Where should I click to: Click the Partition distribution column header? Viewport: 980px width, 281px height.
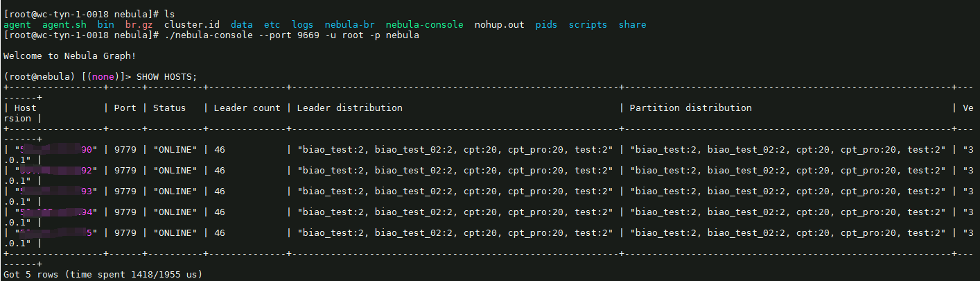(x=690, y=108)
